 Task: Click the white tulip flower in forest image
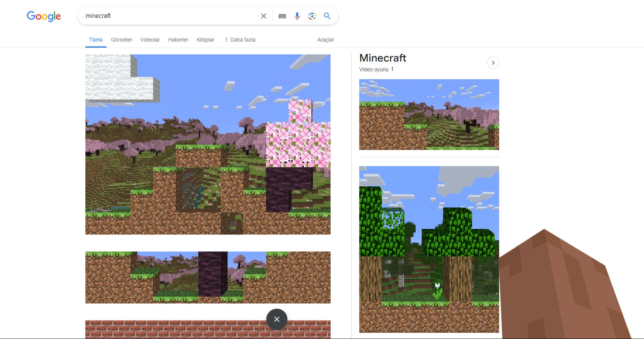(x=437, y=286)
